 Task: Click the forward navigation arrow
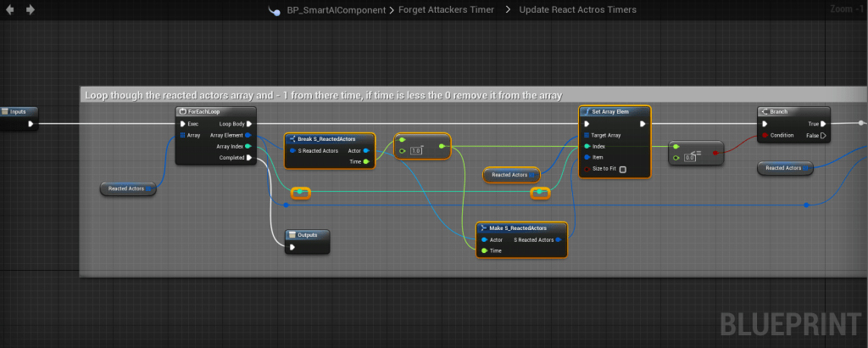31,10
